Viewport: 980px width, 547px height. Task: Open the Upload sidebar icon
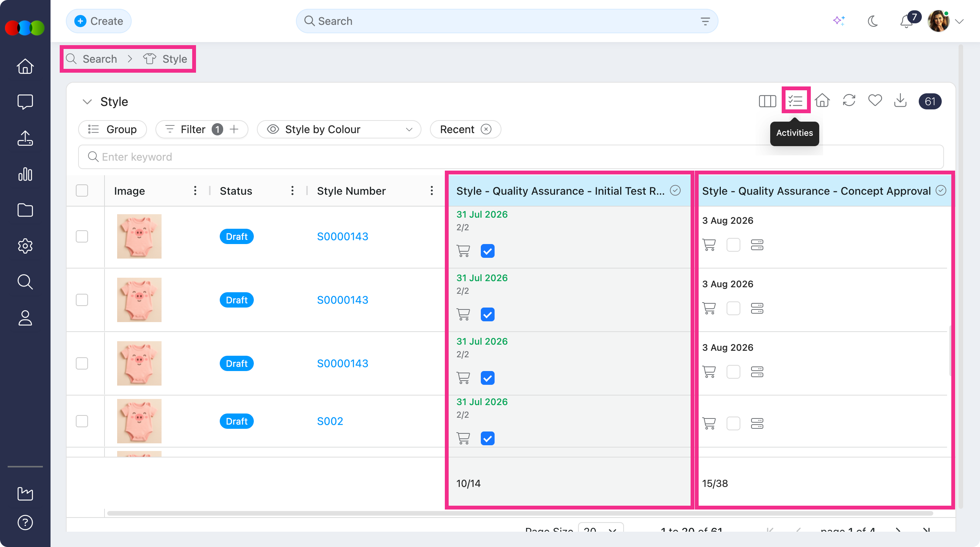25,138
